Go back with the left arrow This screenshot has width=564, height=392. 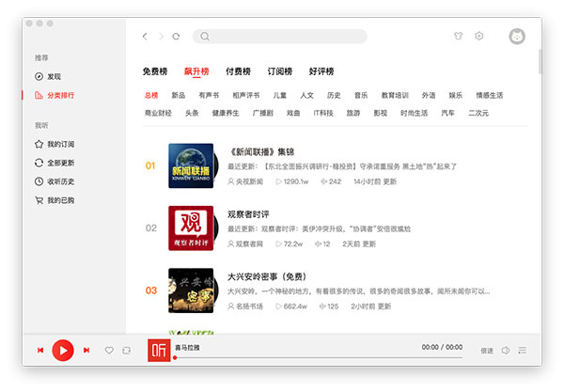(145, 37)
